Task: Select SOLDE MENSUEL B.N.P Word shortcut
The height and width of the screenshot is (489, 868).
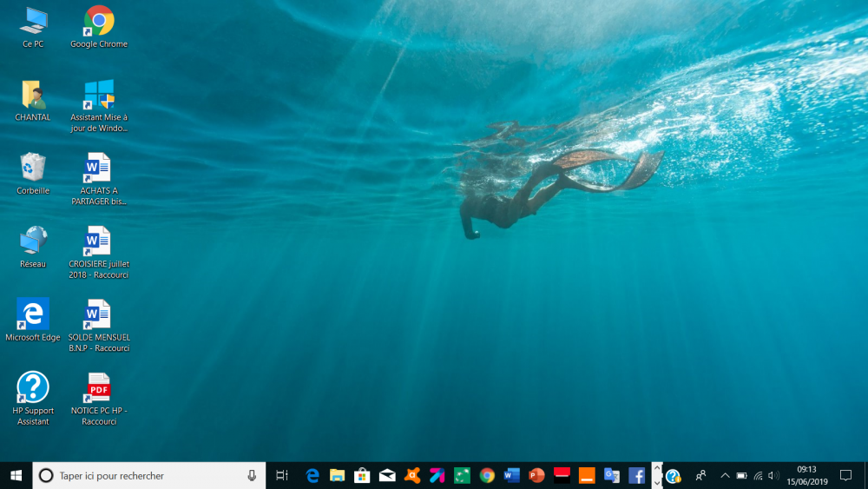Action: point(99,327)
